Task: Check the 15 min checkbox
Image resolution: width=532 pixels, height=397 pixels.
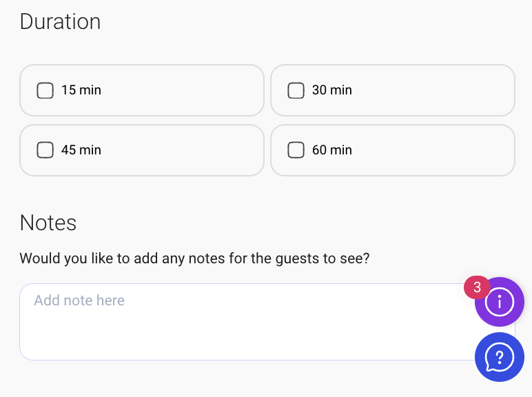Action: pyautogui.click(x=45, y=90)
